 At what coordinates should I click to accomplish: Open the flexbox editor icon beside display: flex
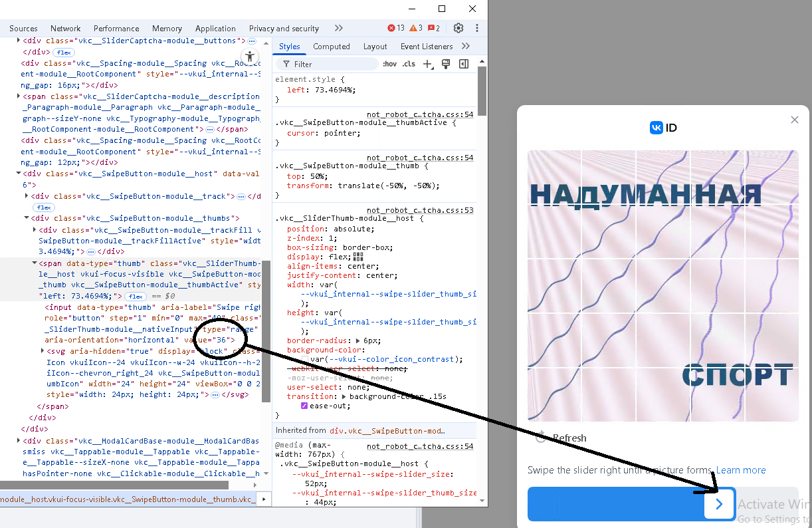(x=359, y=257)
